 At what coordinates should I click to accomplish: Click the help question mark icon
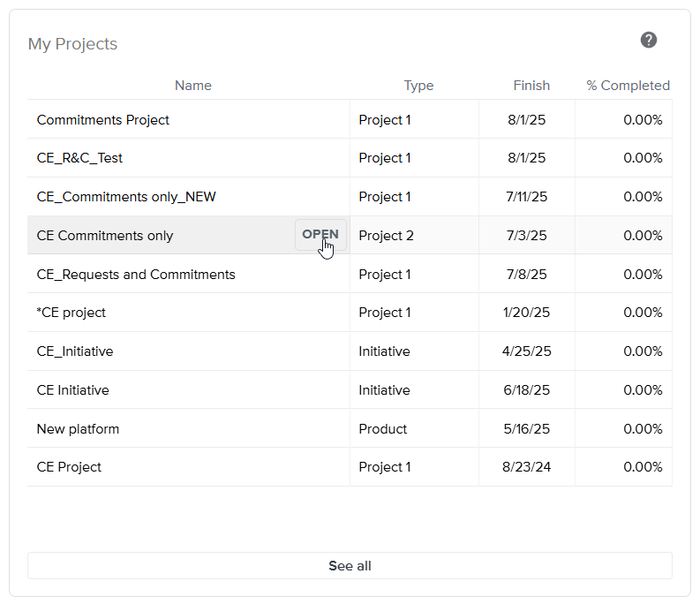pos(649,40)
